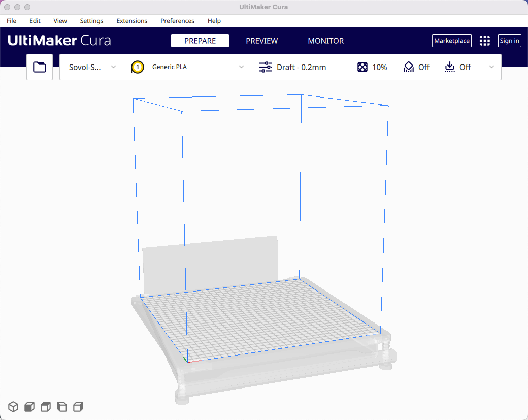The width and height of the screenshot is (528, 420).
Task: Open the Preferences menu
Action: 177,21
